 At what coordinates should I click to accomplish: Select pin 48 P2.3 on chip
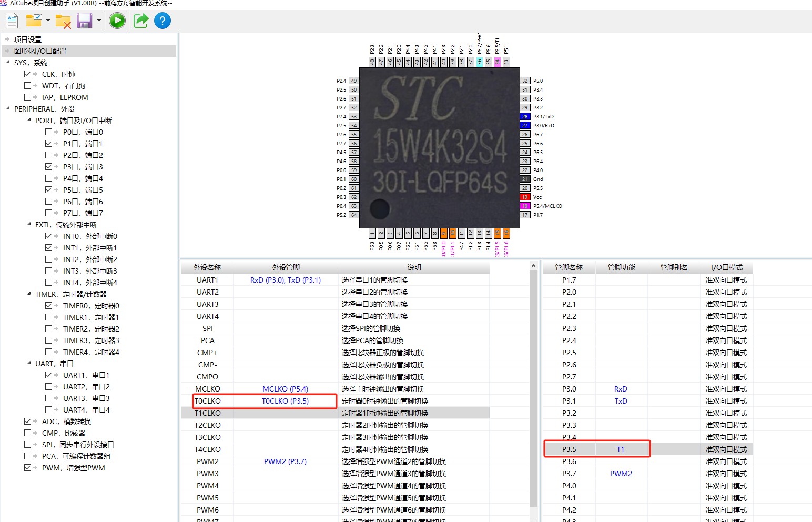coord(372,62)
